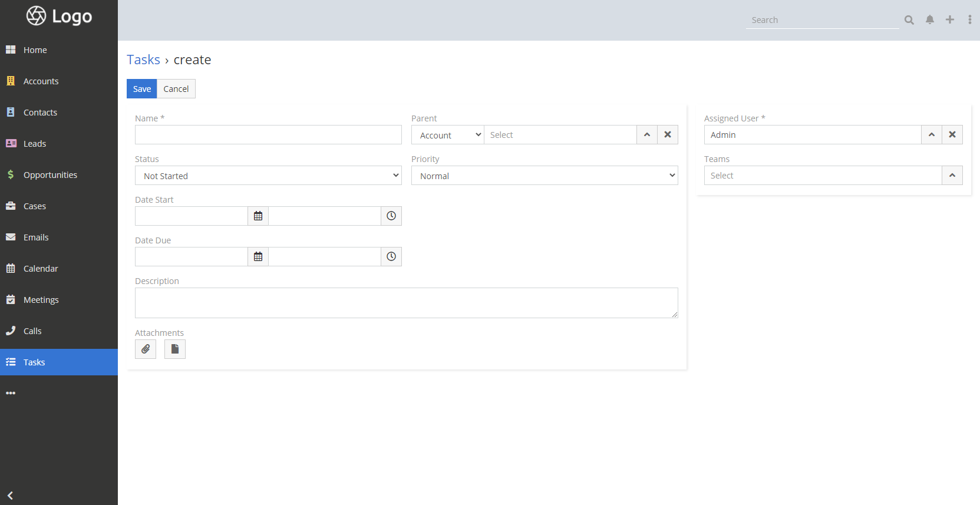Click the Tasks breadcrumb link
Screen dimensions: 980x505
143,60
